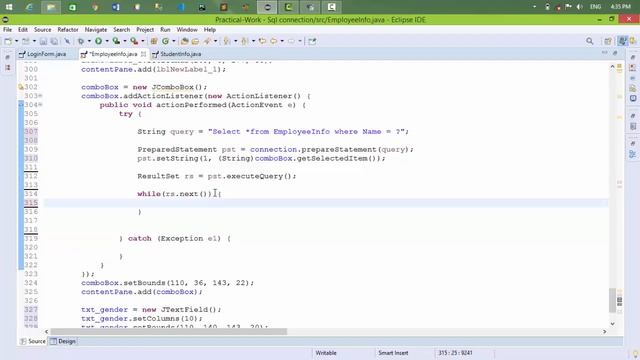Click the New Java Package icon
The height and width of the screenshot is (360, 640).
pyautogui.click(x=154, y=41)
